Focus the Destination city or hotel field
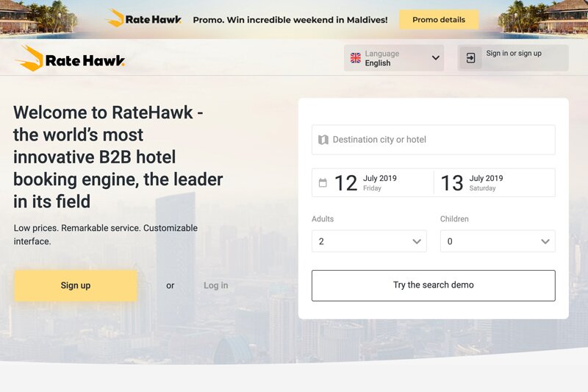The image size is (588, 392). (434, 140)
